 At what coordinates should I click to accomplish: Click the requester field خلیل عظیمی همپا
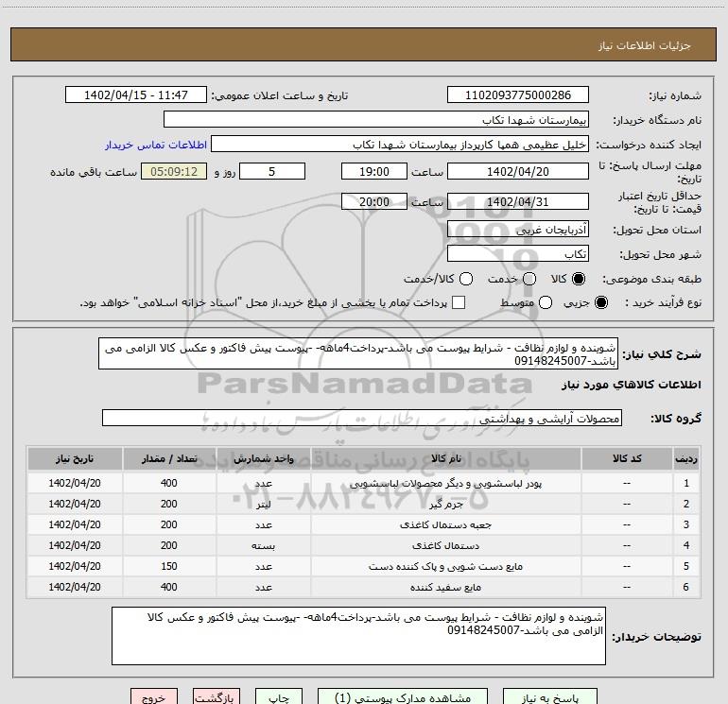tap(400, 145)
